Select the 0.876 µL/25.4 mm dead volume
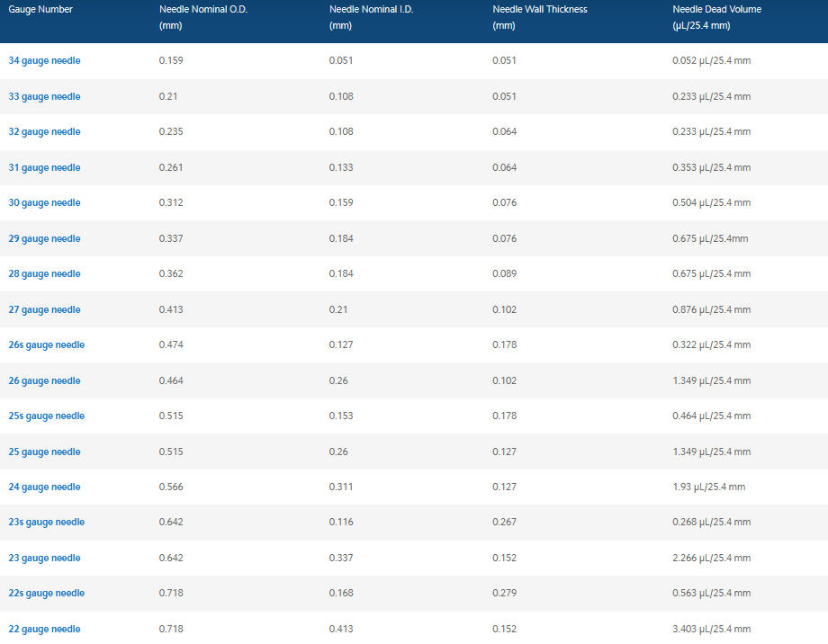Screen dimensions: 828x644 (711, 309)
